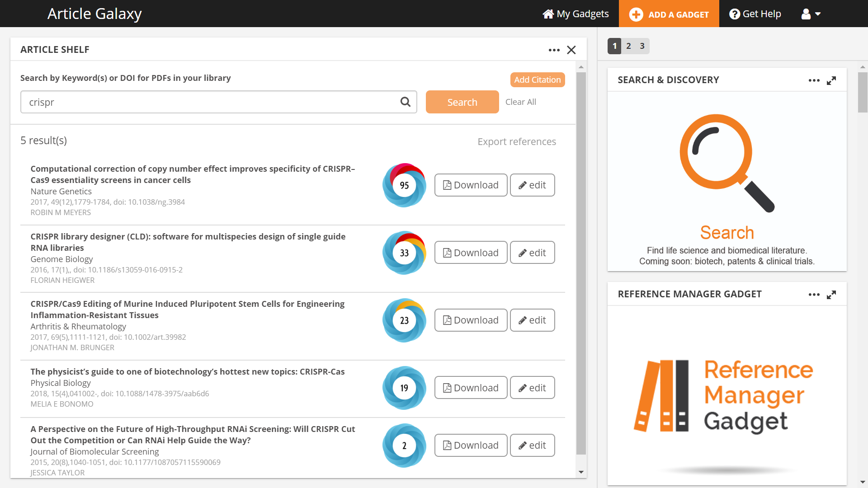The image size is (868, 488).
Task: Edit the Nature Genetics CRISPR-Cas9 article
Action: click(x=532, y=185)
